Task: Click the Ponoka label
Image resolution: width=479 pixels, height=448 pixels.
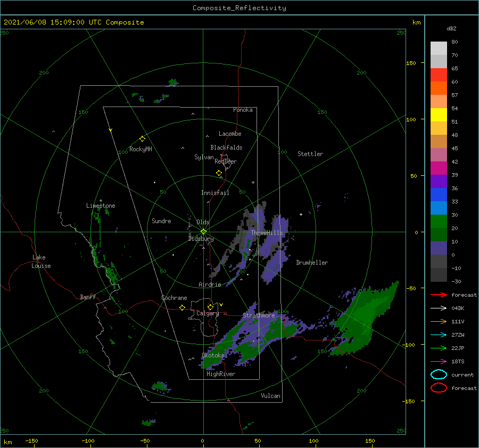Action: point(243,110)
